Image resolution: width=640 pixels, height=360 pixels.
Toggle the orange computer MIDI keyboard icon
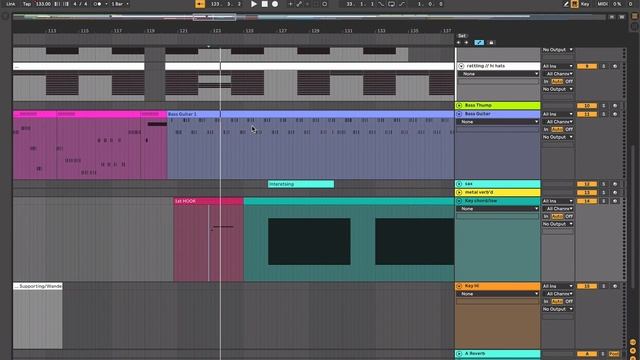point(575,4)
